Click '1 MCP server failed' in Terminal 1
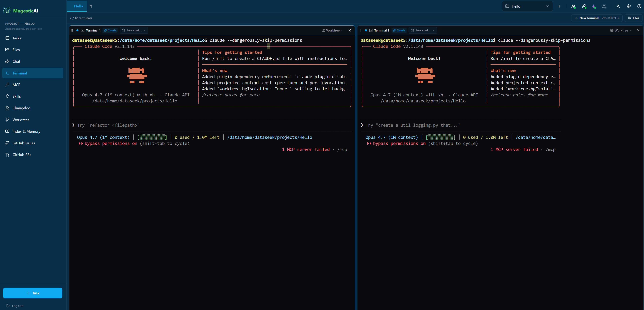Image resolution: width=644 pixels, height=310 pixels. (x=306, y=149)
